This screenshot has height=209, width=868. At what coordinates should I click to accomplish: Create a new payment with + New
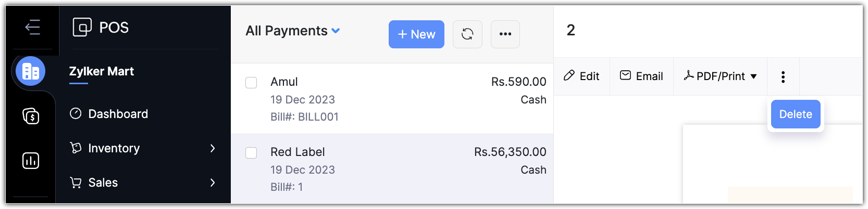pos(416,34)
